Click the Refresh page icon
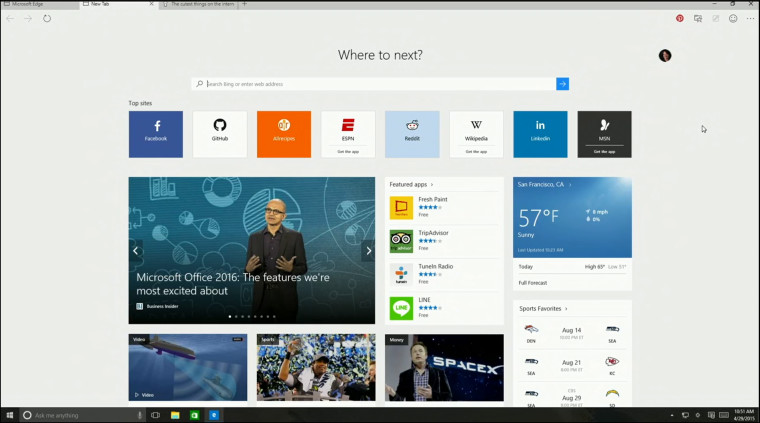Viewport: 760px width, 423px height. (47, 18)
